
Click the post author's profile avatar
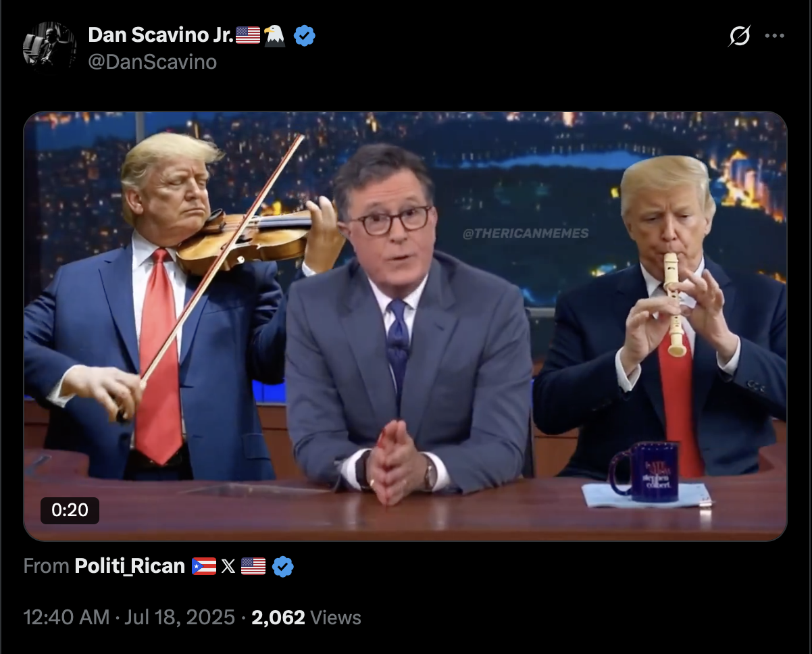pos(49,45)
